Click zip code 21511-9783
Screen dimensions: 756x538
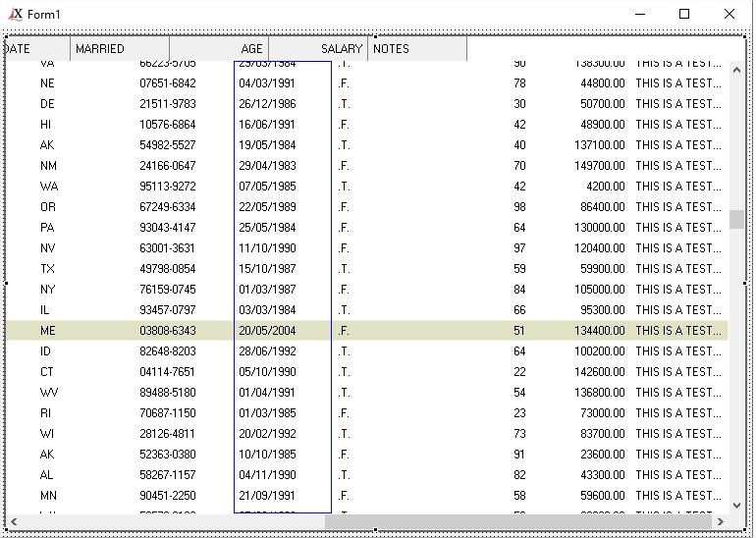pos(168,104)
